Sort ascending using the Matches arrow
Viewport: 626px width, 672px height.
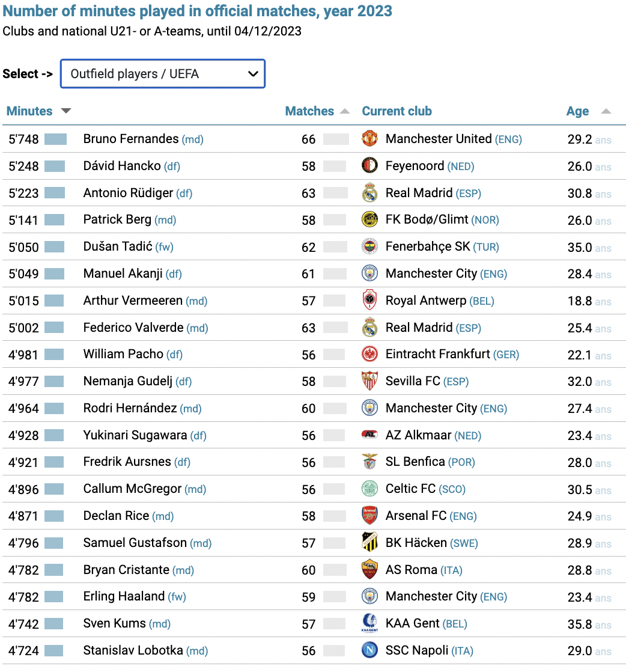344,111
